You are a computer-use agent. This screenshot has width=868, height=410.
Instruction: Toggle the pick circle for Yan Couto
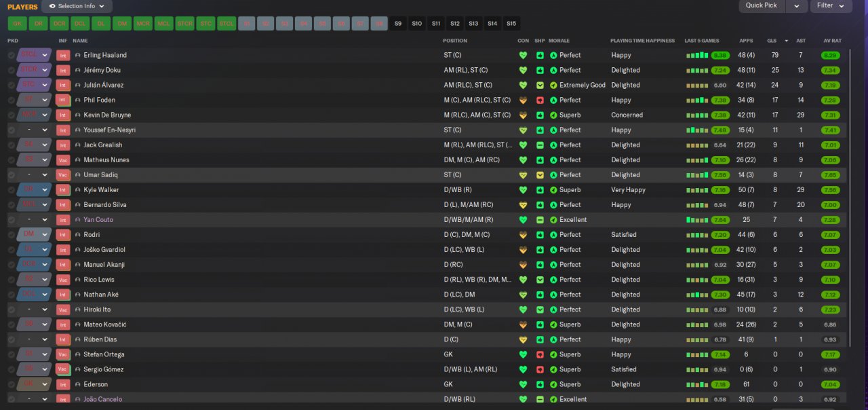click(12, 219)
